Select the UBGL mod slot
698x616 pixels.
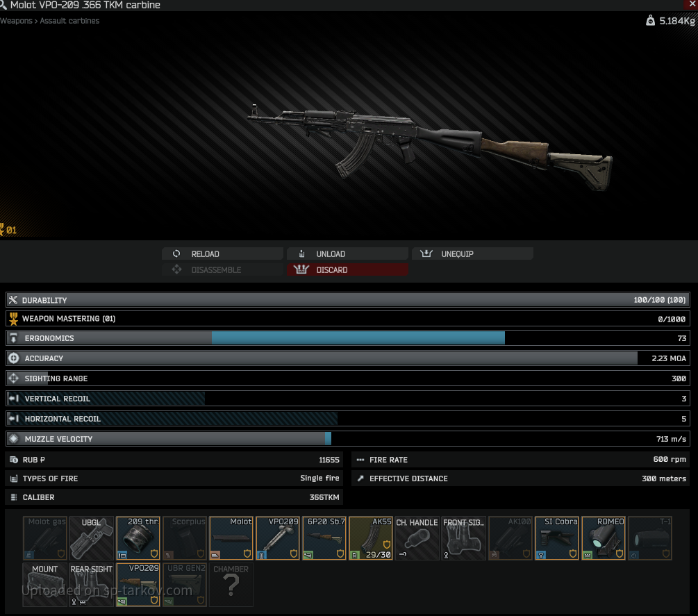(92, 538)
